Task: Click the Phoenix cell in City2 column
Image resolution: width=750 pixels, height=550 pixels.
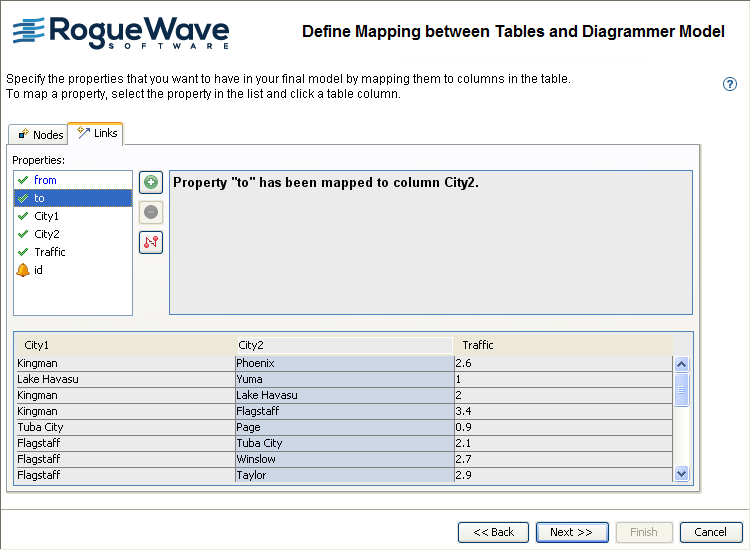Action: pyautogui.click(x=343, y=363)
